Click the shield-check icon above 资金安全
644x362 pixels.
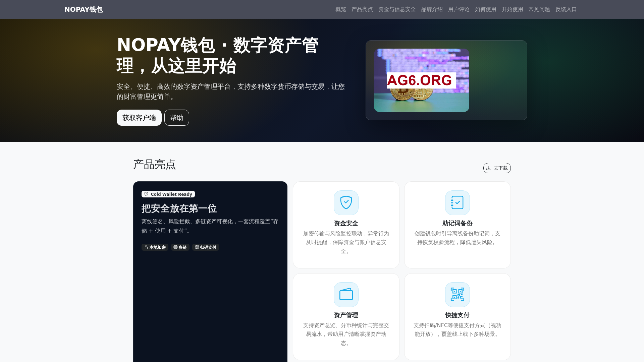(x=346, y=203)
